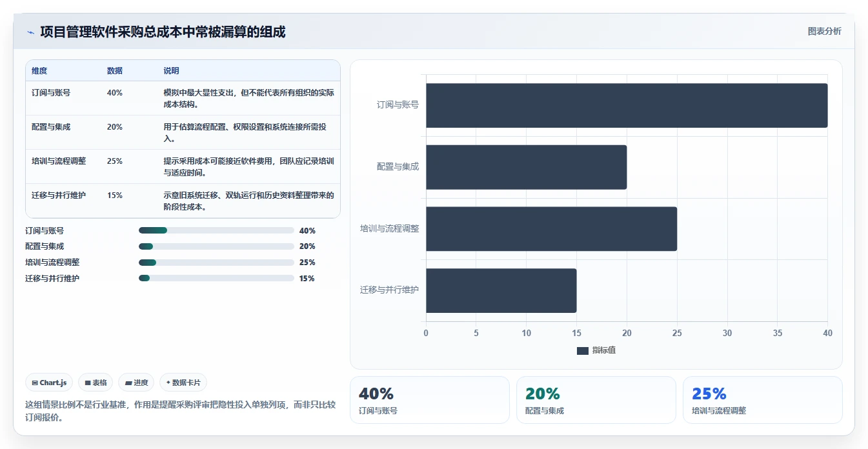Click the 订阅与账号 chart bar
The height and width of the screenshot is (449, 868).
tap(627, 105)
